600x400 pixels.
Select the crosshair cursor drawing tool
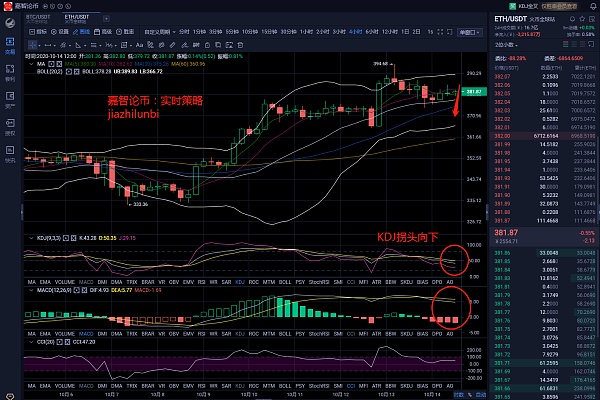point(33,45)
